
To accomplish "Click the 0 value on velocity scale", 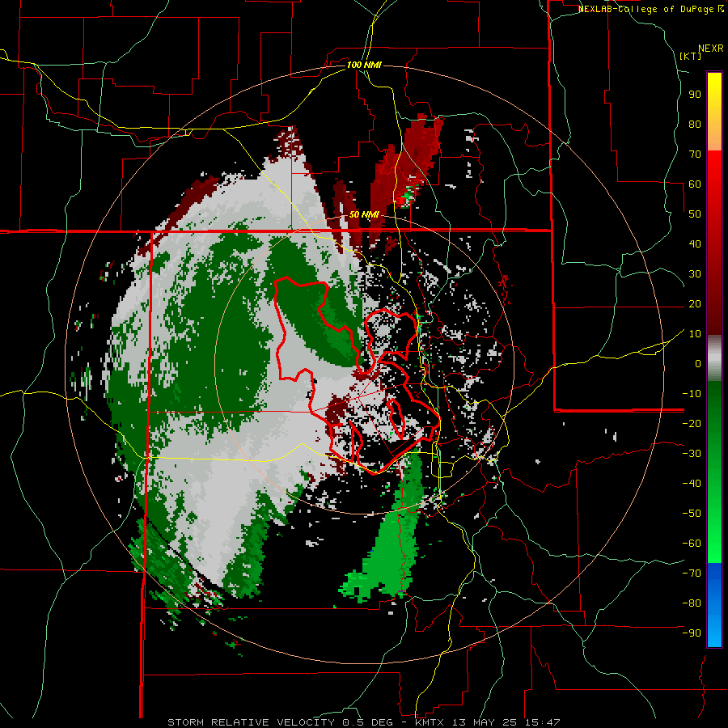I will pyautogui.click(x=698, y=364).
